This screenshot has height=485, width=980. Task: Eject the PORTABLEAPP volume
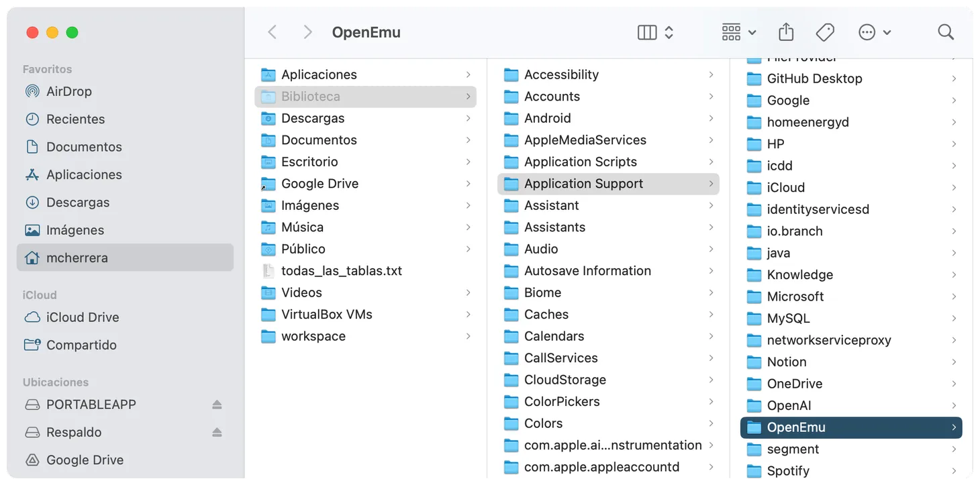coord(217,405)
